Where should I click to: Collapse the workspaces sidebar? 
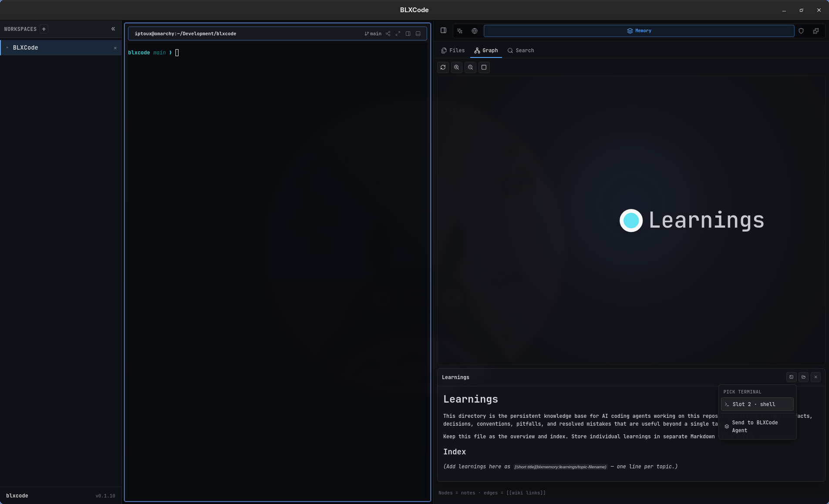click(113, 29)
